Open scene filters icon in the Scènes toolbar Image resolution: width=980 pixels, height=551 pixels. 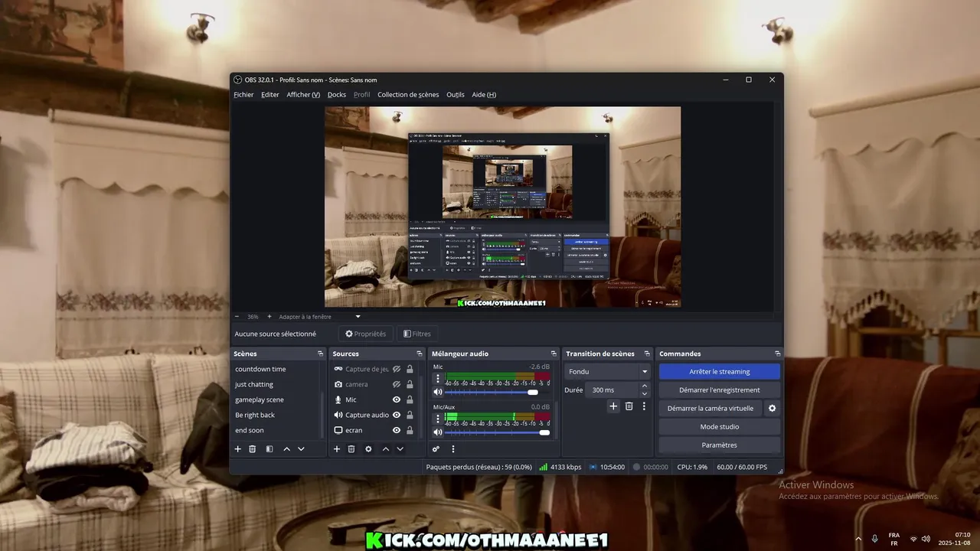269,449
